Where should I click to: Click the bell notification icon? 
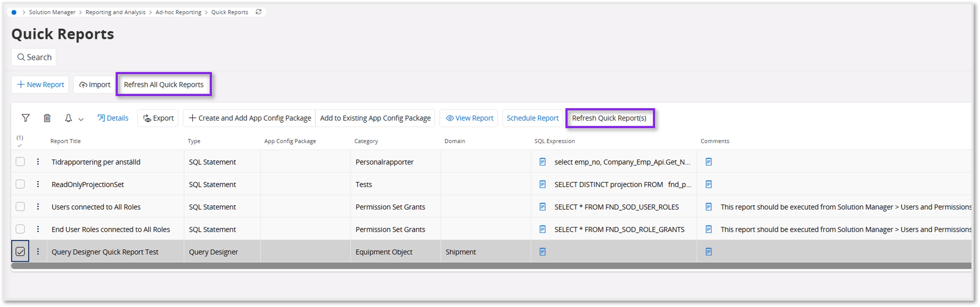click(x=68, y=118)
